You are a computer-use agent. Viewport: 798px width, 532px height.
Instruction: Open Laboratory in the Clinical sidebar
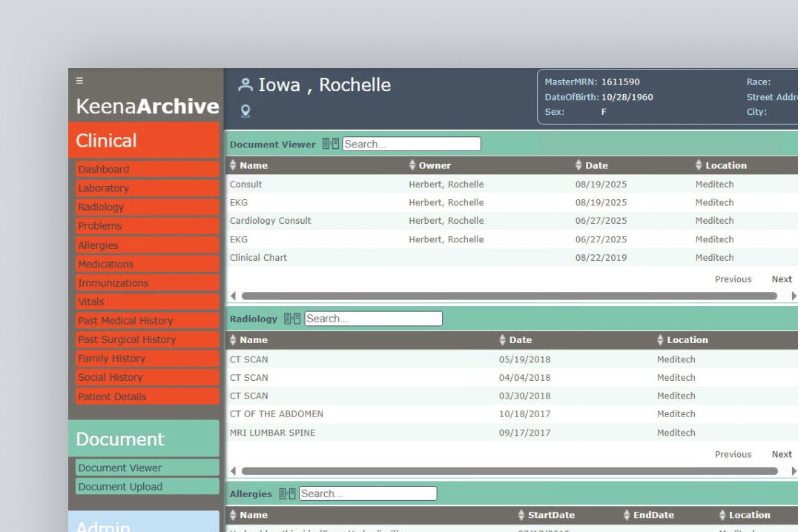point(104,188)
